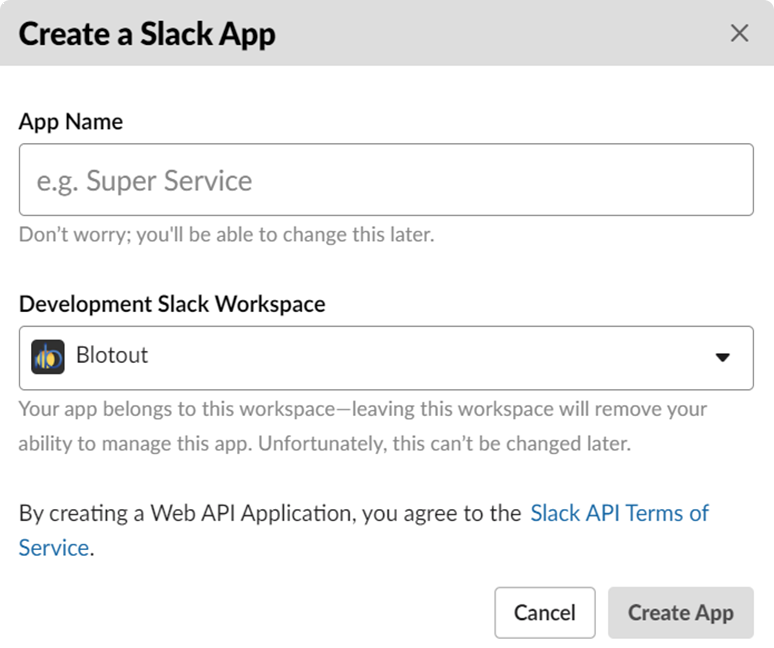Click the dropdown arrow beside Blotout

pos(723,357)
